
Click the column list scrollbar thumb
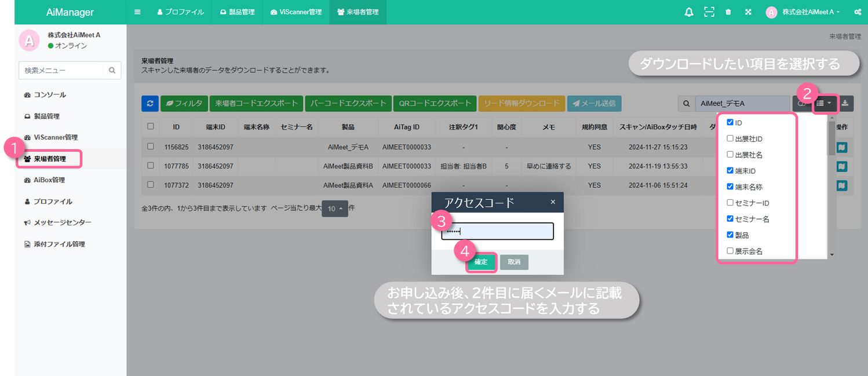(831, 138)
